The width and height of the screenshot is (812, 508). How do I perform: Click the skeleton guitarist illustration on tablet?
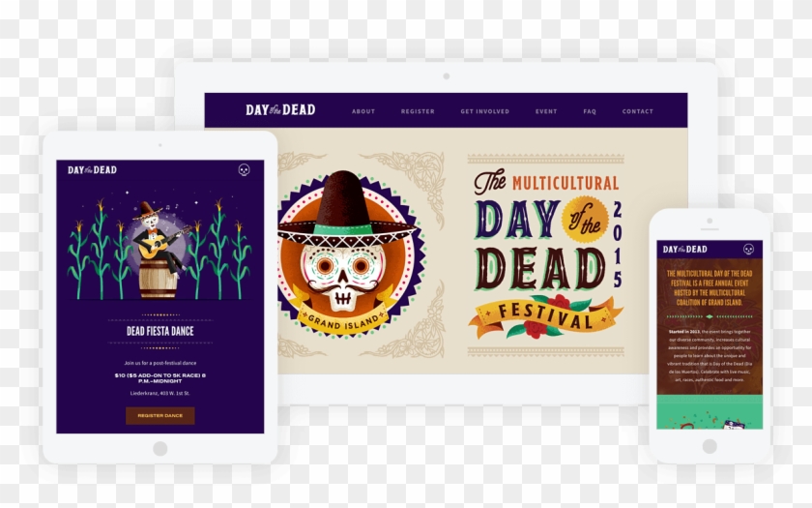click(159, 249)
